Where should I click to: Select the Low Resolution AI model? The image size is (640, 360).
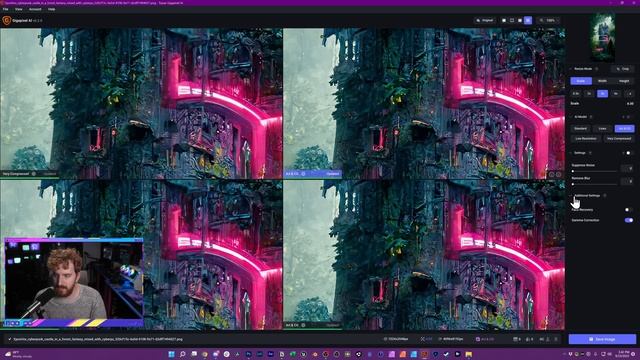tap(586, 139)
